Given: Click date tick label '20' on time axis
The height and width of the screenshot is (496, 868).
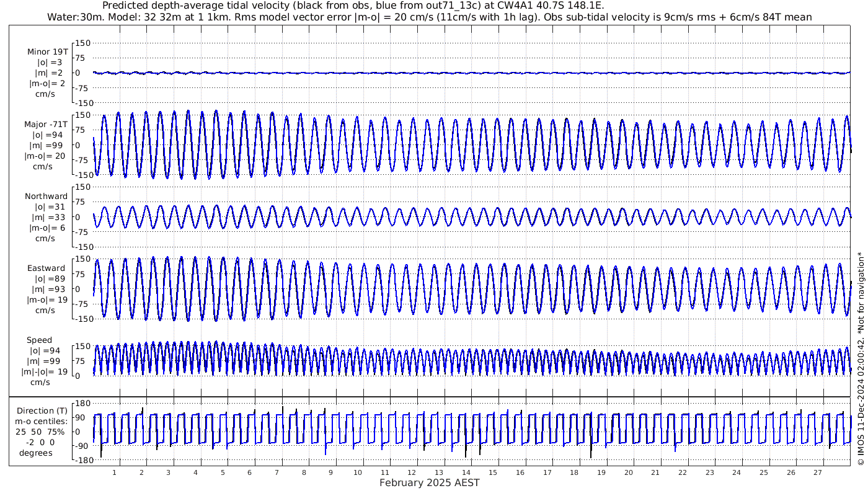Looking at the screenshot, I should tap(628, 472).
